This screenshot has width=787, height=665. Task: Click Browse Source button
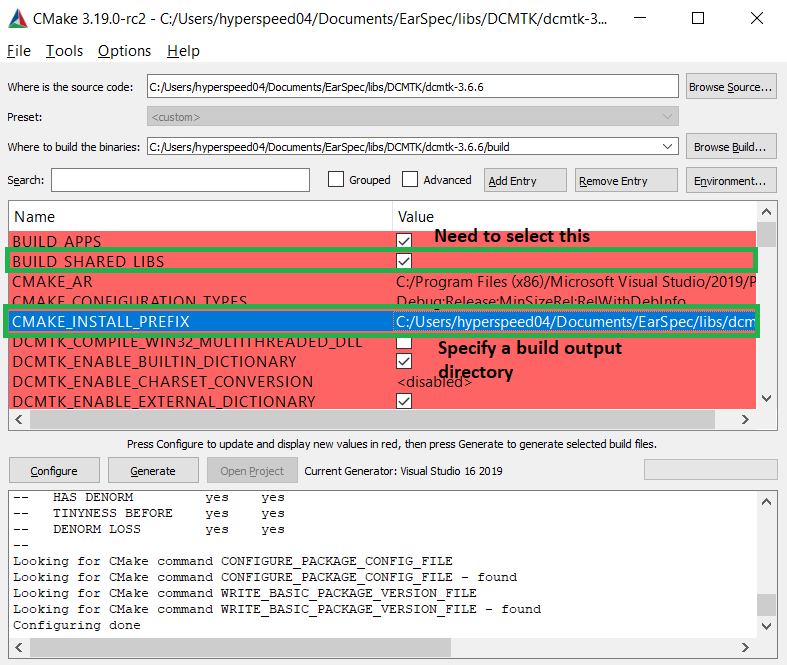coord(731,87)
